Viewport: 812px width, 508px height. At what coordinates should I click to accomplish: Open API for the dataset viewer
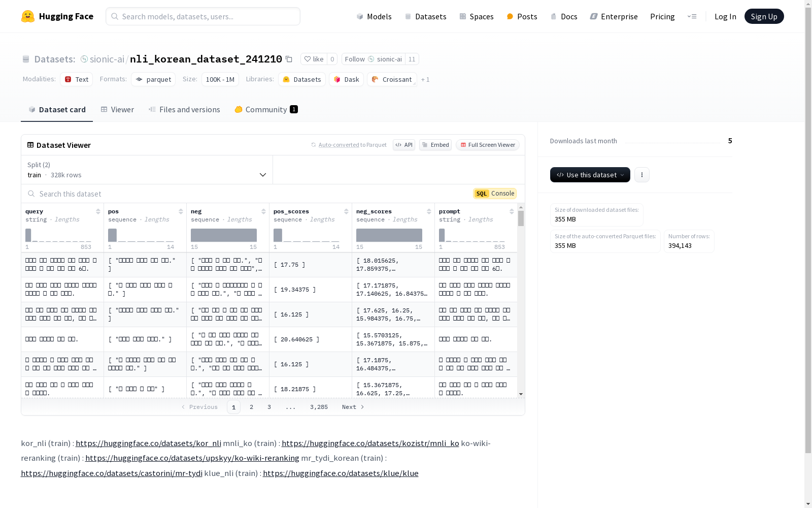click(404, 145)
